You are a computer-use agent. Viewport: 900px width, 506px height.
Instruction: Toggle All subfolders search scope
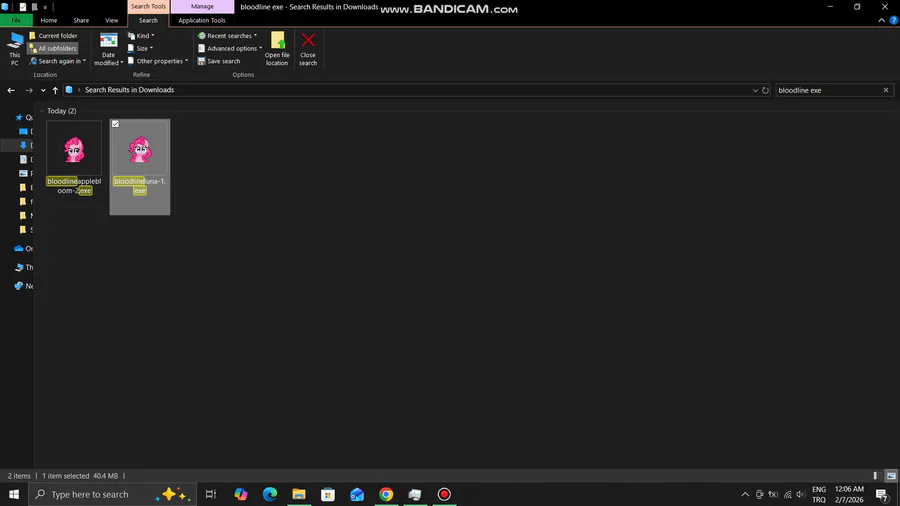pos(53,48)
